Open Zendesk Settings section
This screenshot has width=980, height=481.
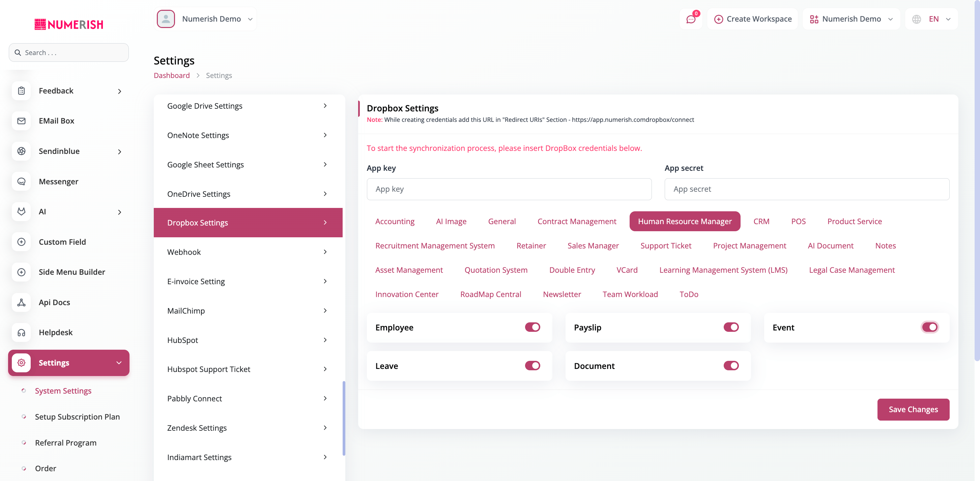click(x=248, y=428)
